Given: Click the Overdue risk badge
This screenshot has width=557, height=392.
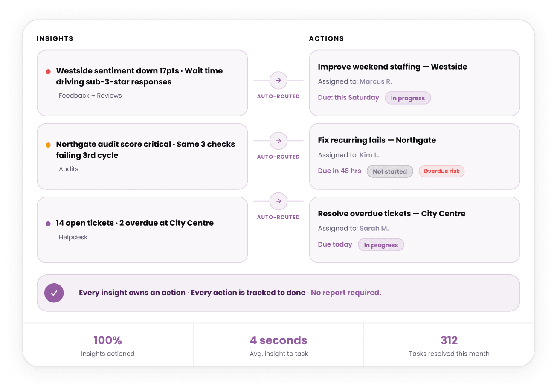Looking at the screenshot, I should (441, 171).
